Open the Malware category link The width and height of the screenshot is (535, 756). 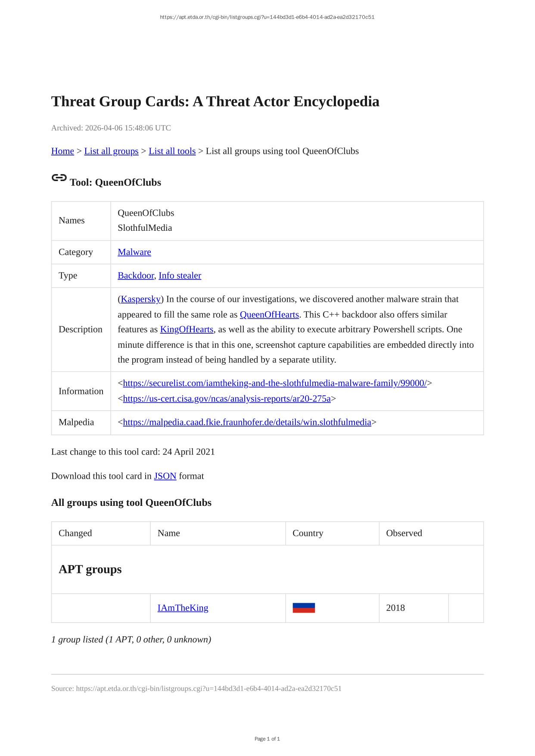pos(134,252)
